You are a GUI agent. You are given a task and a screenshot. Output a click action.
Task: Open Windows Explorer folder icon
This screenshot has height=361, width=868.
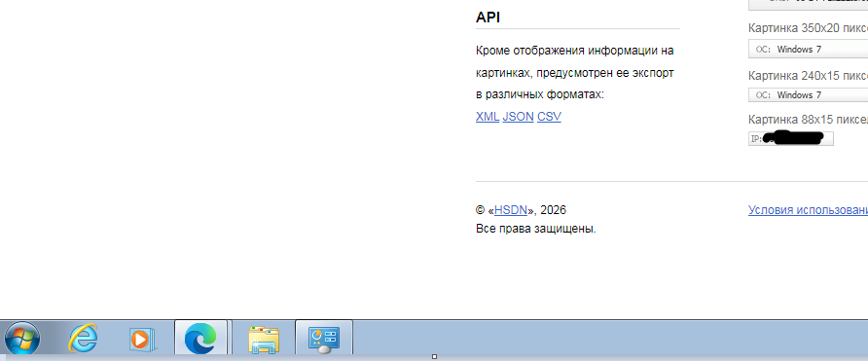(x=264, y=339)
